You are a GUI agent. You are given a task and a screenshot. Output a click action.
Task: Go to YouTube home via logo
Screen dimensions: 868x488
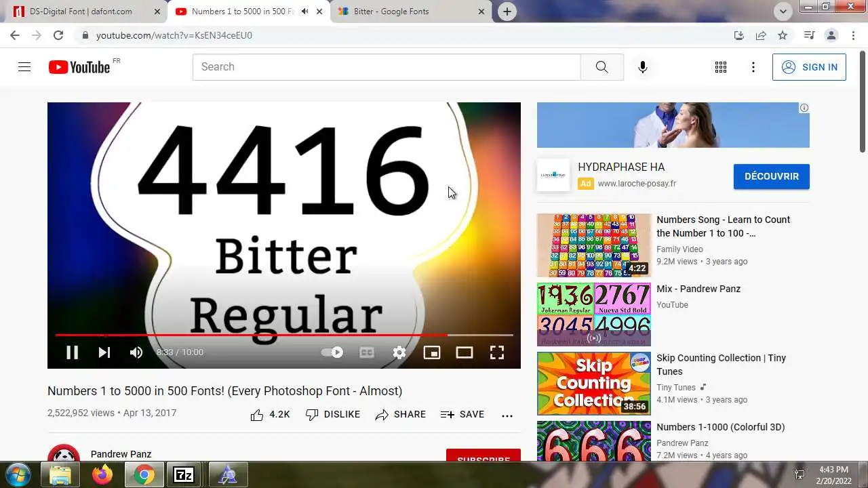(79, 67)
